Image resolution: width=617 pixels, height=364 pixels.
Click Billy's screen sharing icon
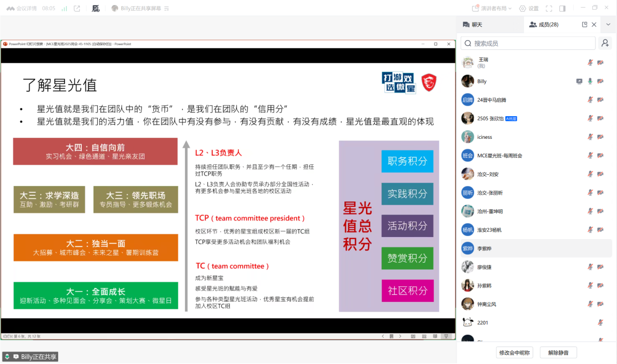pos(579,81)
